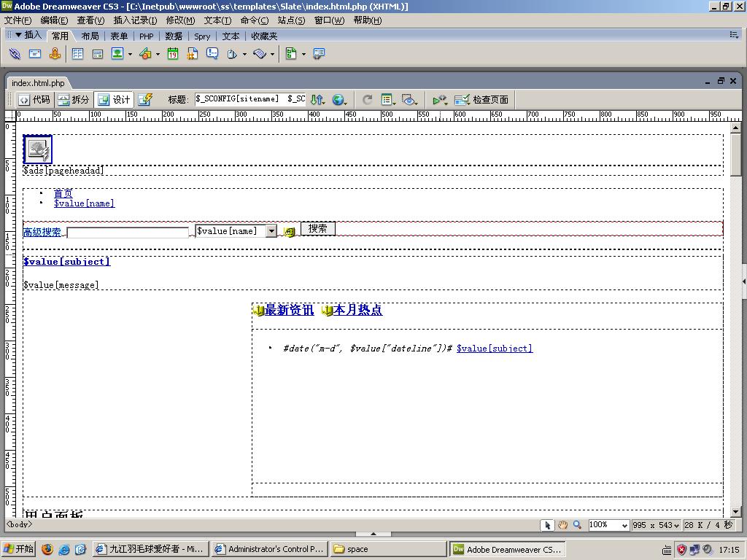Click the Head elements icon

[x=232, y=54]
